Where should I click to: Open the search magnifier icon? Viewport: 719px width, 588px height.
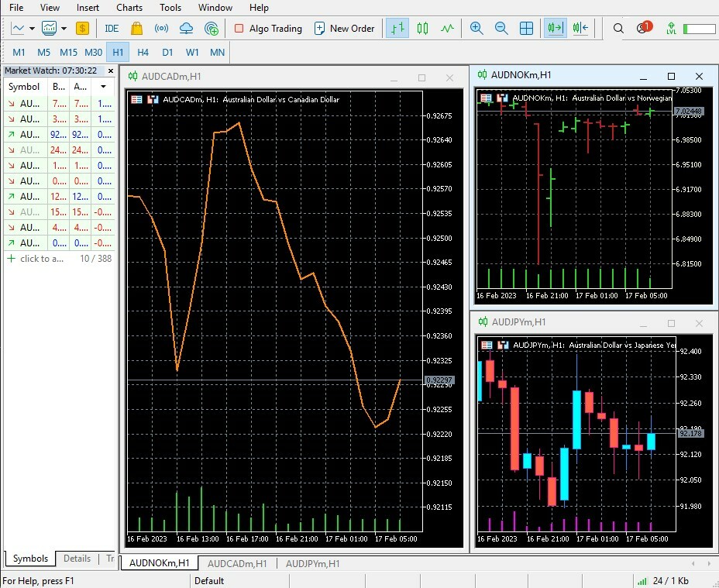618,29
